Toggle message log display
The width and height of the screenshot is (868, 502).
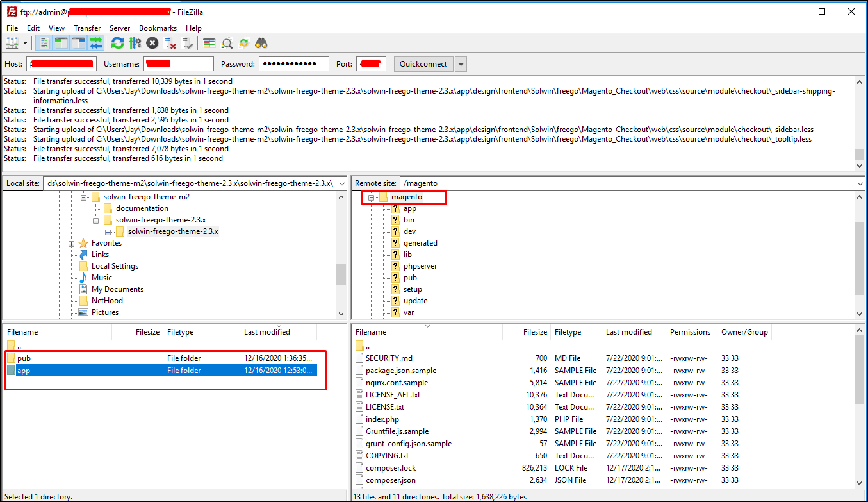(44, 43)
